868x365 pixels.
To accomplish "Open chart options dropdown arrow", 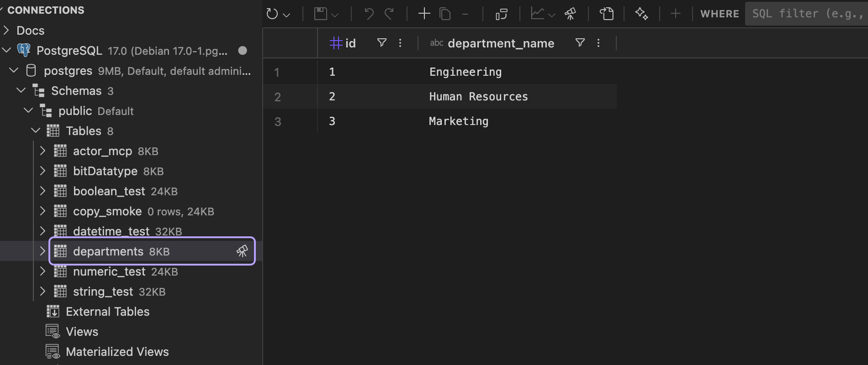I will click(552, 15).
